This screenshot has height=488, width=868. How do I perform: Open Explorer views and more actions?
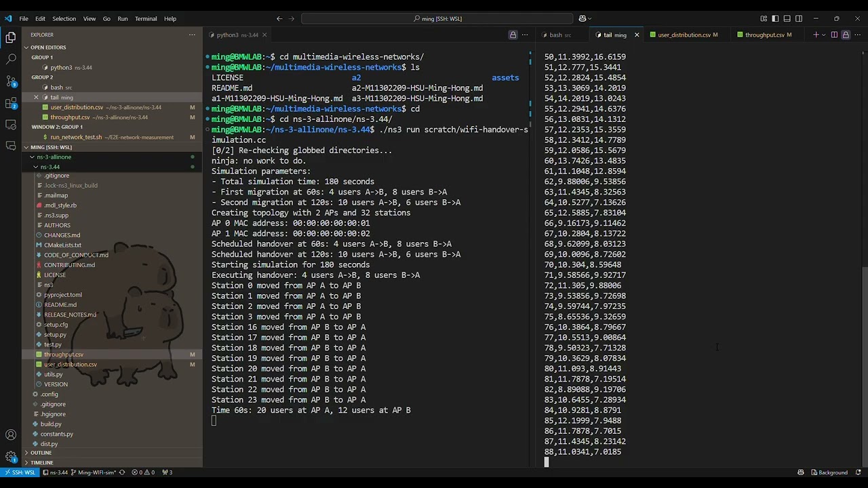pos(193,35)
